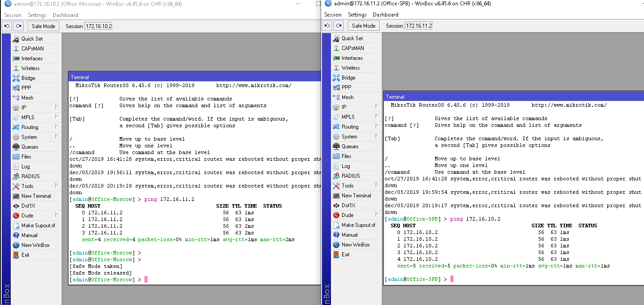644x305 pixels.
Task: Open PPP in Office-Moscow sidebar
Action: click(36, 88)
